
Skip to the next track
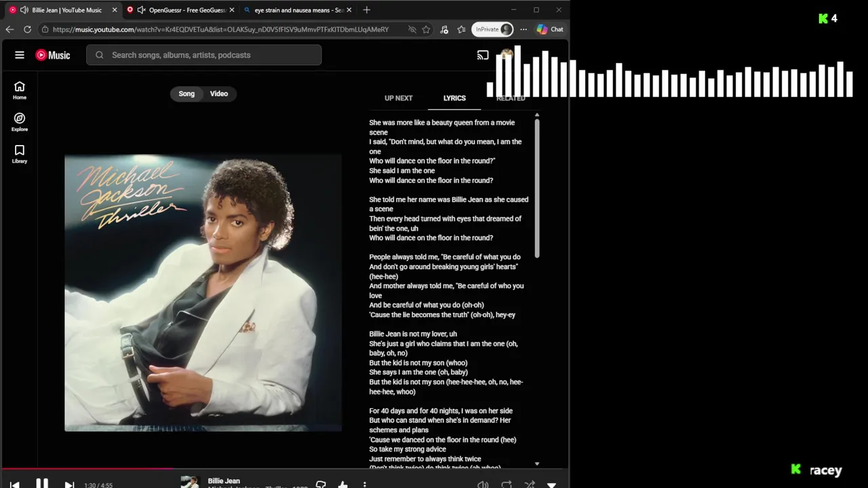(69, 485)
